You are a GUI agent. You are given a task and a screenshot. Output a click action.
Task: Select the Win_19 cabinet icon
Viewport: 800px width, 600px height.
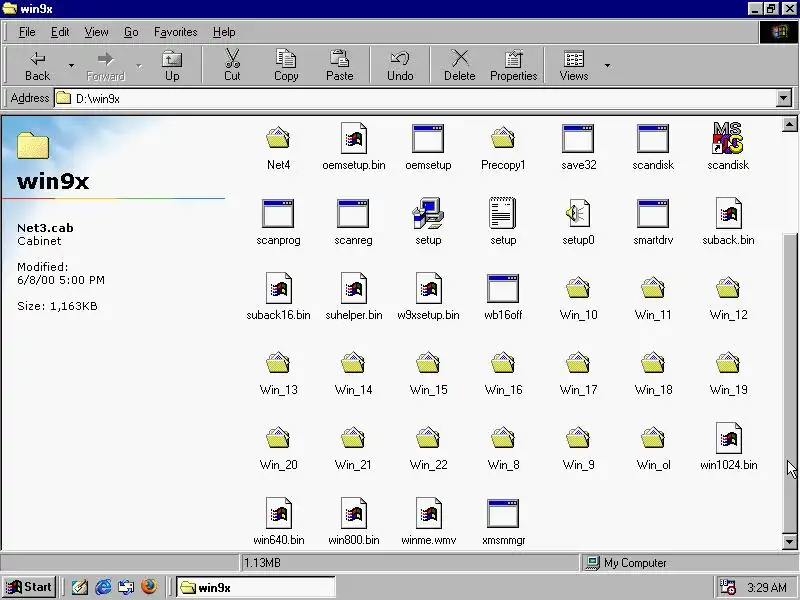tap(728, 363)
